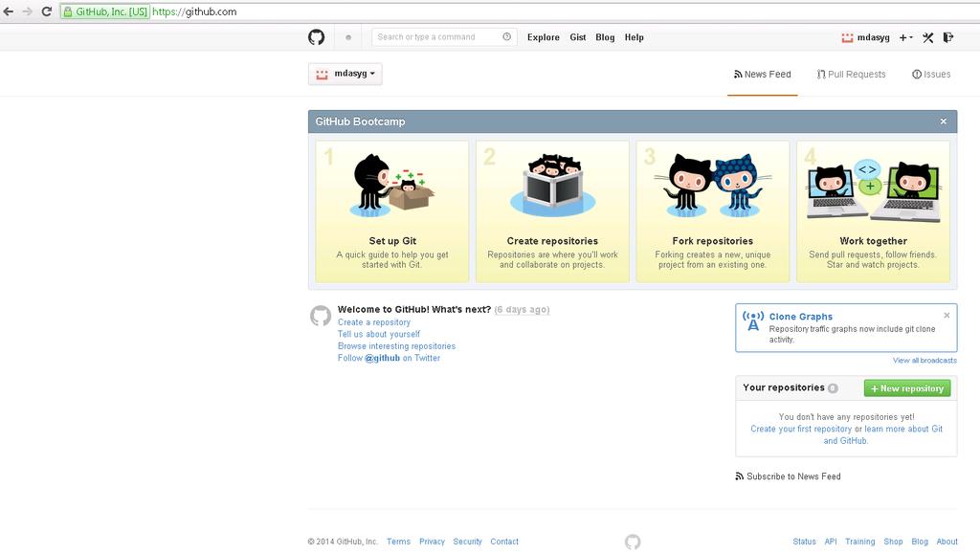Click the footer GitHub mark icon
The width and height of the screenshot is (980, 553).
633,542
